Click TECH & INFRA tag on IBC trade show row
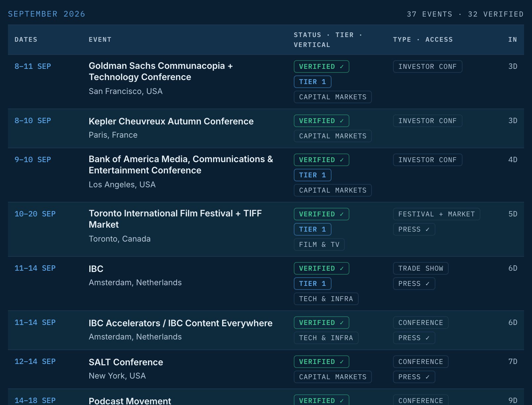The image size is (532, 405). 326,299
